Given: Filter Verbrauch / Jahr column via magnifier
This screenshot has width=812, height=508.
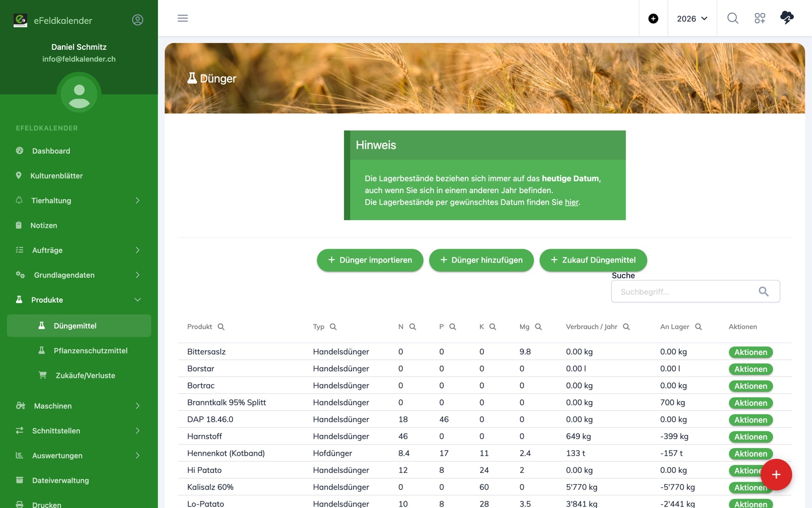Looking at the screenshot, I should click(x=626, y=327).
